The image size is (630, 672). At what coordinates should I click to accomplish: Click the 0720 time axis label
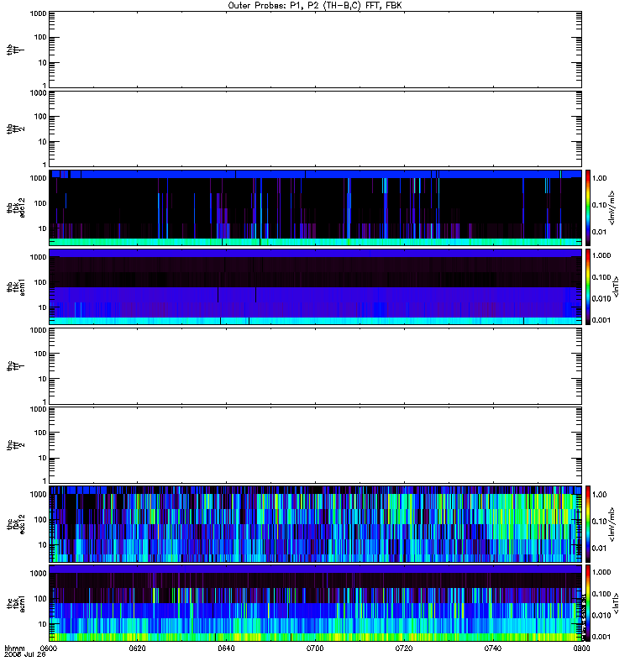(x=404, y=648)
